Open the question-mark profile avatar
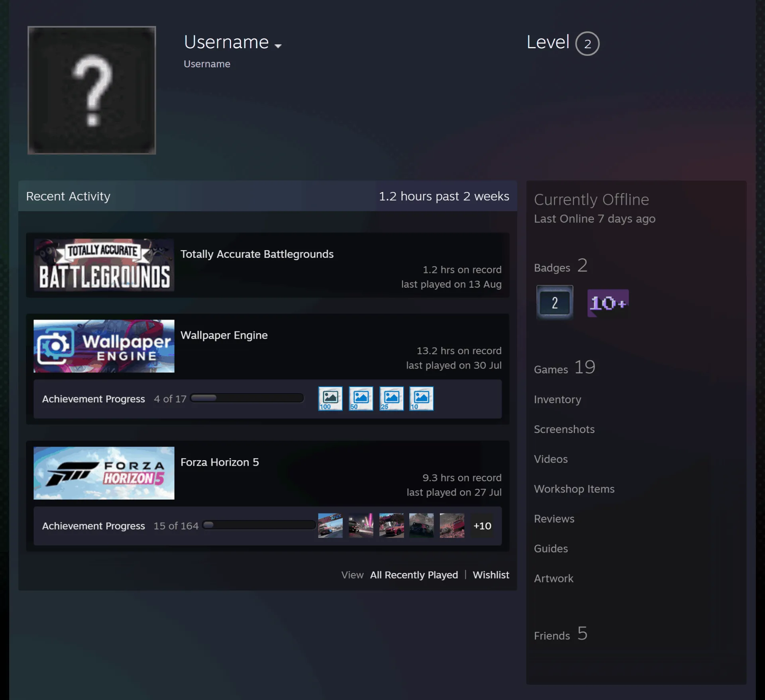The image size is (765, 700). tap(92, 90)
